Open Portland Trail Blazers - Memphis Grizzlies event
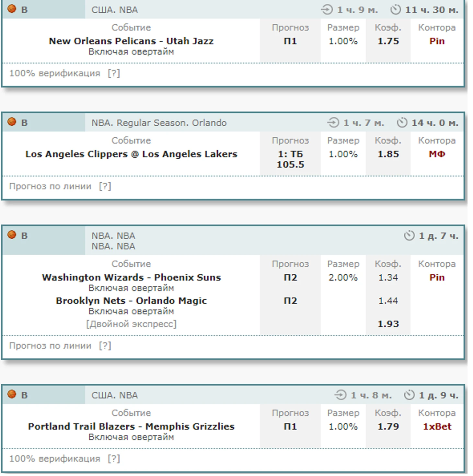The width and height of the screenshot is (473, 476). point(131,426)
